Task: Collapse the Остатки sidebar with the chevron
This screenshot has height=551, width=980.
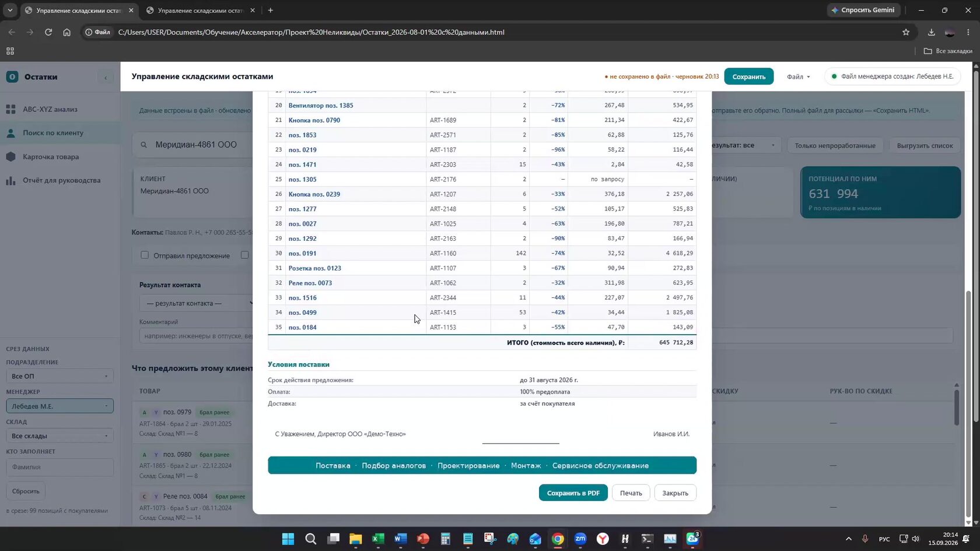Action: [x=106, y=77]
